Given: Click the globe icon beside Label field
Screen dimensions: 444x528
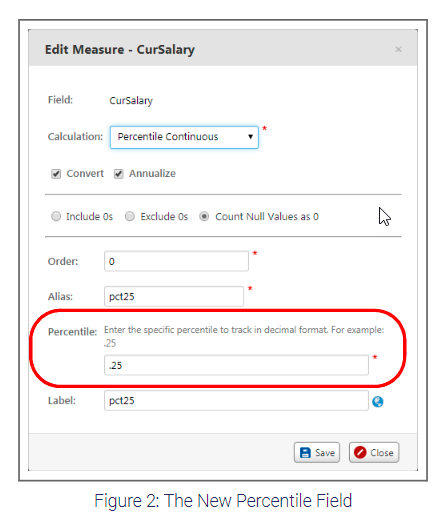Looking at the screenshot, I should click(378, 401).
